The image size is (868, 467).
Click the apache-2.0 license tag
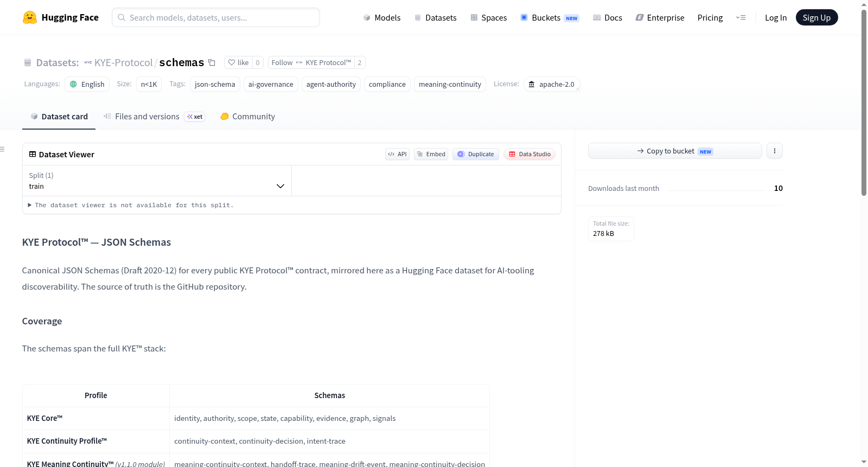(x=552, y=84)
